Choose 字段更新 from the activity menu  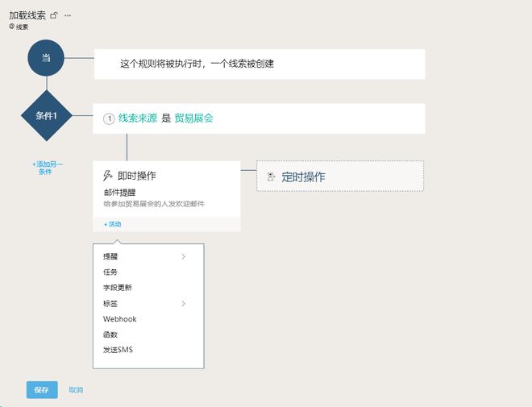click(x=118, y=288)
